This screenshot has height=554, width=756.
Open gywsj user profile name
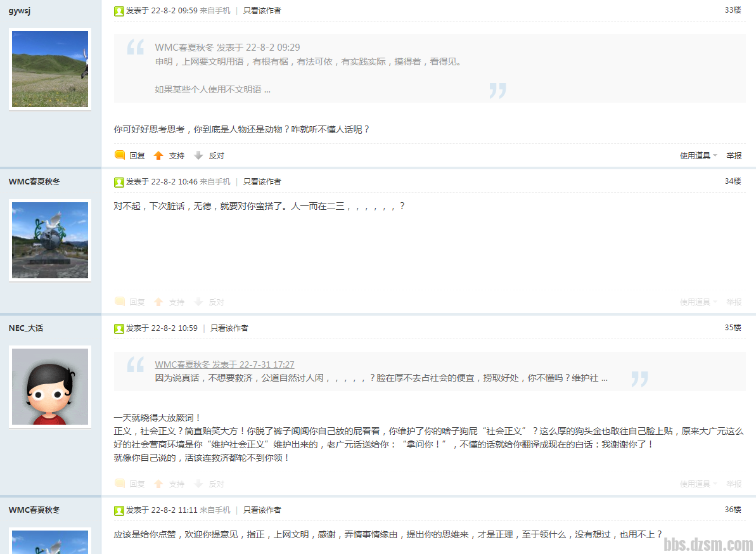(x=19, y=10)
